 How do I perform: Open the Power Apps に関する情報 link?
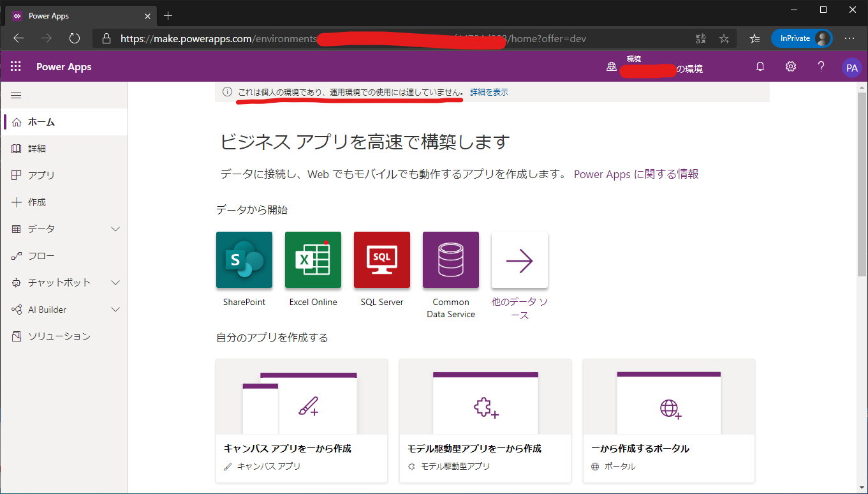(636, 174)
